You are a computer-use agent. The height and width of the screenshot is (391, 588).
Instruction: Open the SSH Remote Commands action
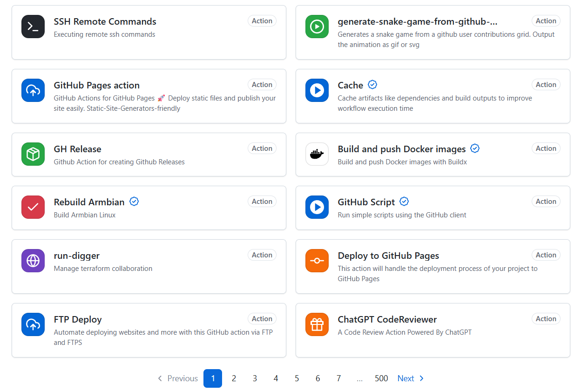point(105,21)
